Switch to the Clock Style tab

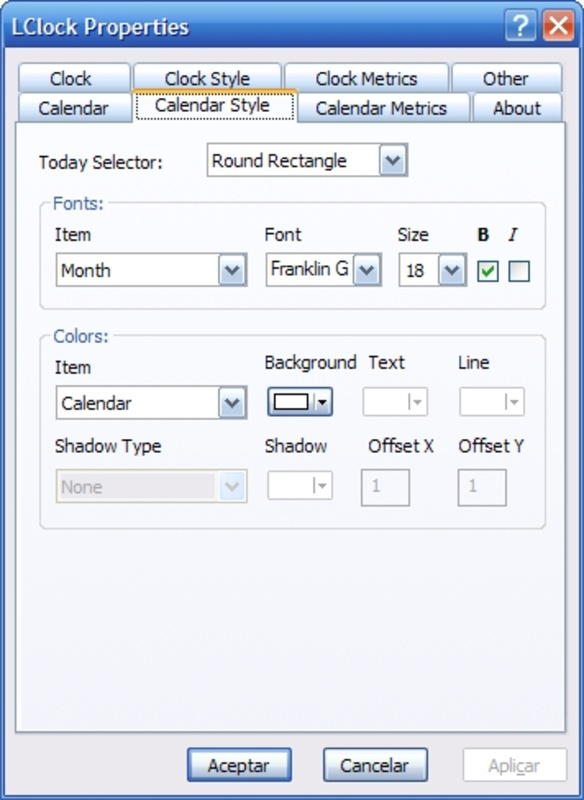click(x=208, y=77)
